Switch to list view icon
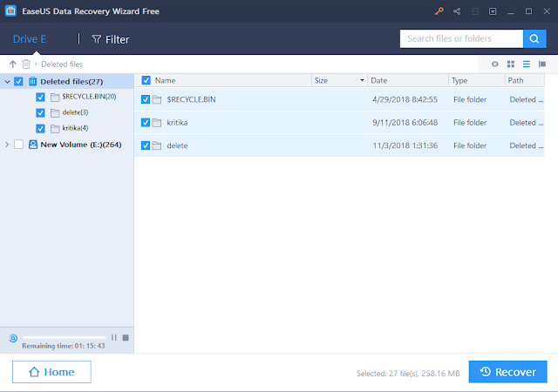Image resolution: width=558 pixels, height=392 pixels. pyautogui.click(x=527, y=64)
